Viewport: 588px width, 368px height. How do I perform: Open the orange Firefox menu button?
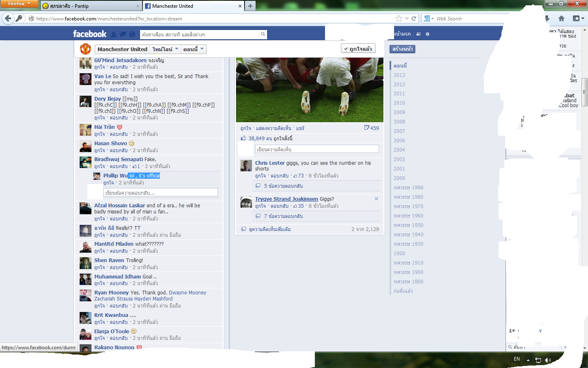[x=19, y=4]
